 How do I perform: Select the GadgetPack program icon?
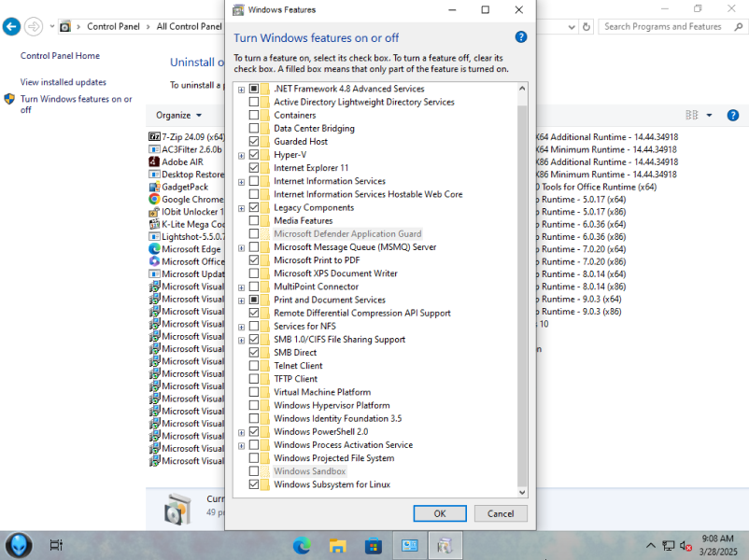[x=154, y=187]
